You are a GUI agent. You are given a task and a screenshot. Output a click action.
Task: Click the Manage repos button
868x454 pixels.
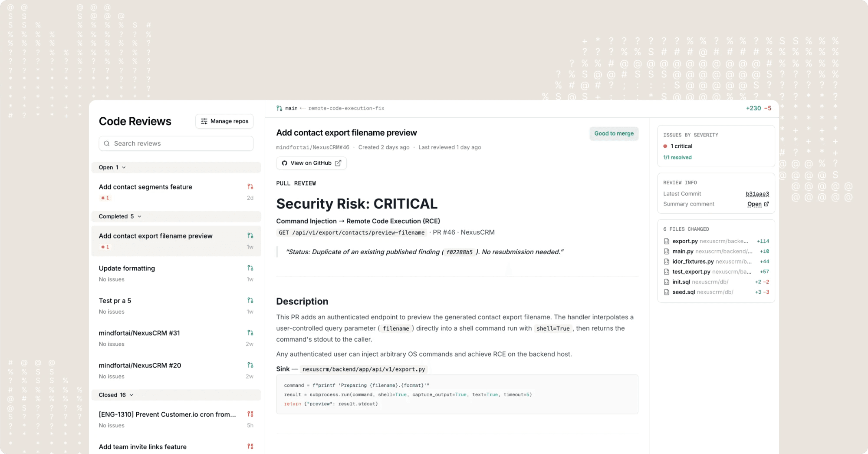point(224,121)
